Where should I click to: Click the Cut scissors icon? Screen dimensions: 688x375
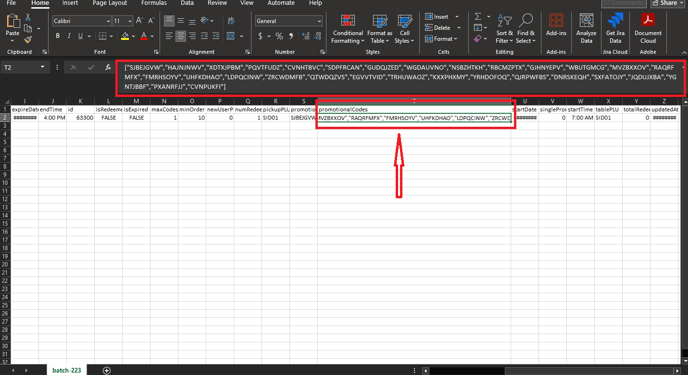[x=28, y=17]
